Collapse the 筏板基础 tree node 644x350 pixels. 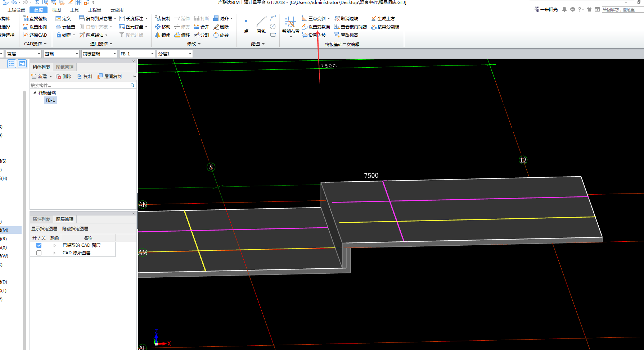tap(35, 92)
